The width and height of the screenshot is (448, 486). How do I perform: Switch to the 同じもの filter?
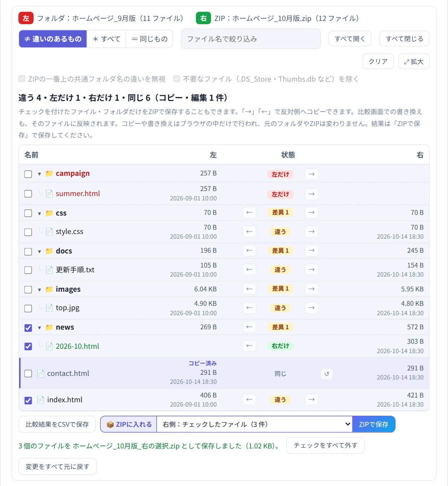(x=149, y=39)
